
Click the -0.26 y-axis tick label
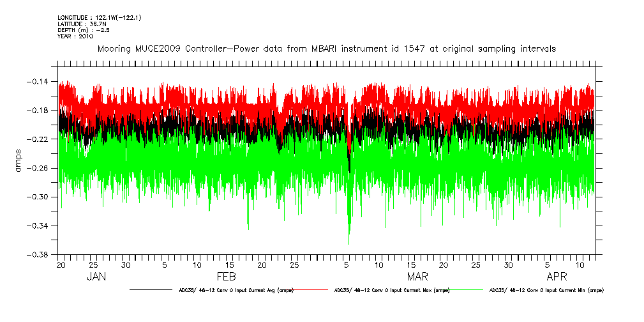pyautogui.click(x=39, y=168)
